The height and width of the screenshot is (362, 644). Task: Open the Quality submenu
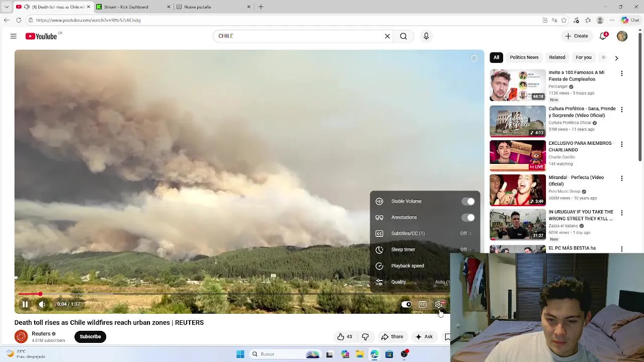(410, 282)
